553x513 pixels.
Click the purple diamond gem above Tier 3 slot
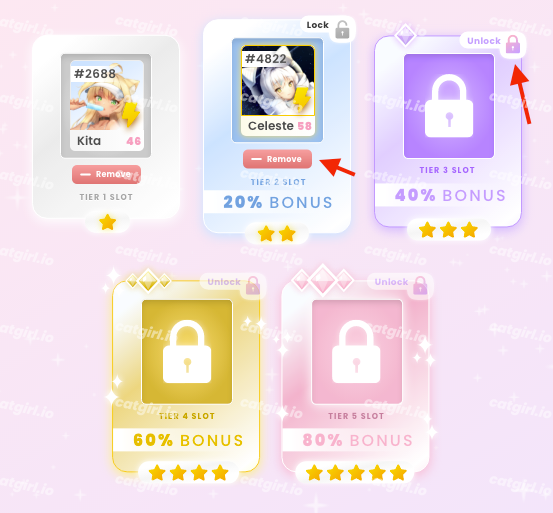click(x=405, y=35)
